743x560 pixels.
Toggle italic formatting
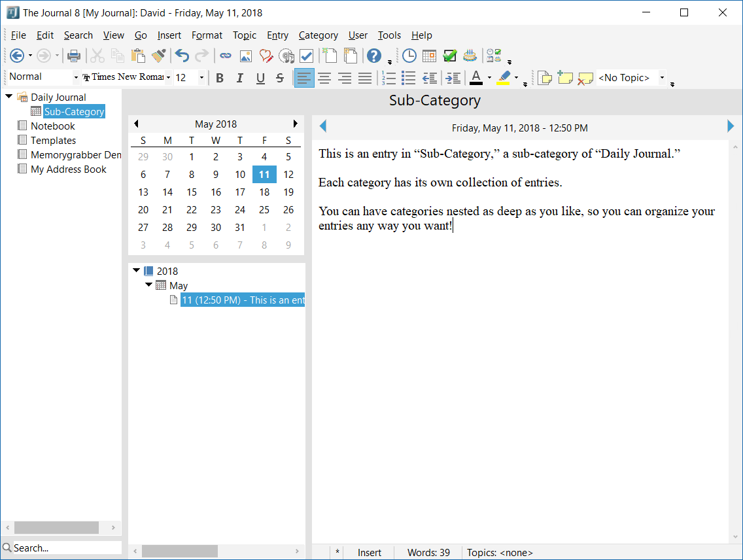pyautogui.click(x=240, y=78)
